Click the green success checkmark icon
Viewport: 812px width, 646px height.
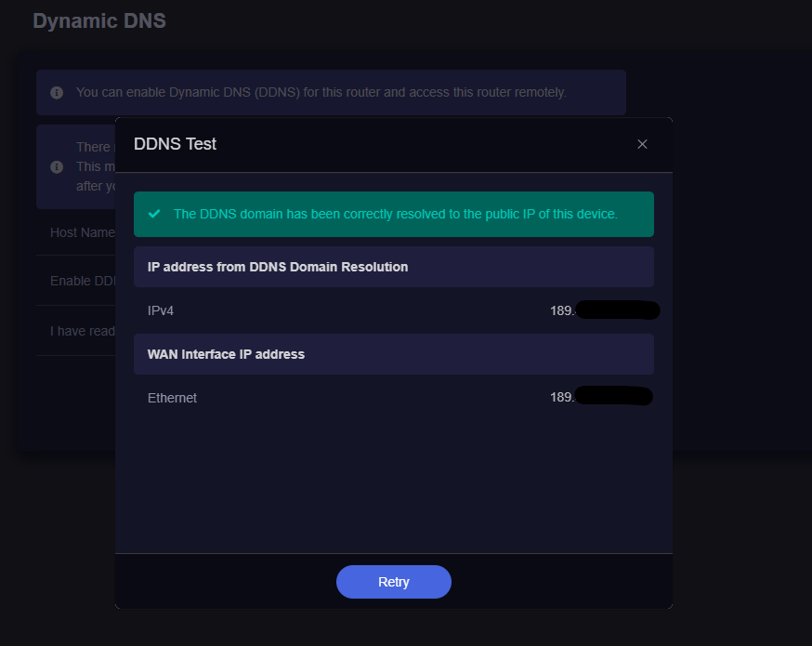[x=154, y=214]
